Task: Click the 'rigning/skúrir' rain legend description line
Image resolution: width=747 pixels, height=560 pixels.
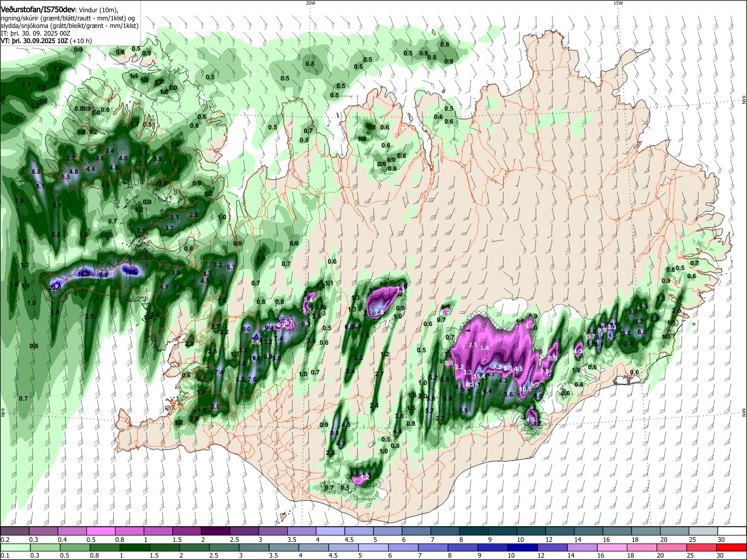Action: coord(69,17)
